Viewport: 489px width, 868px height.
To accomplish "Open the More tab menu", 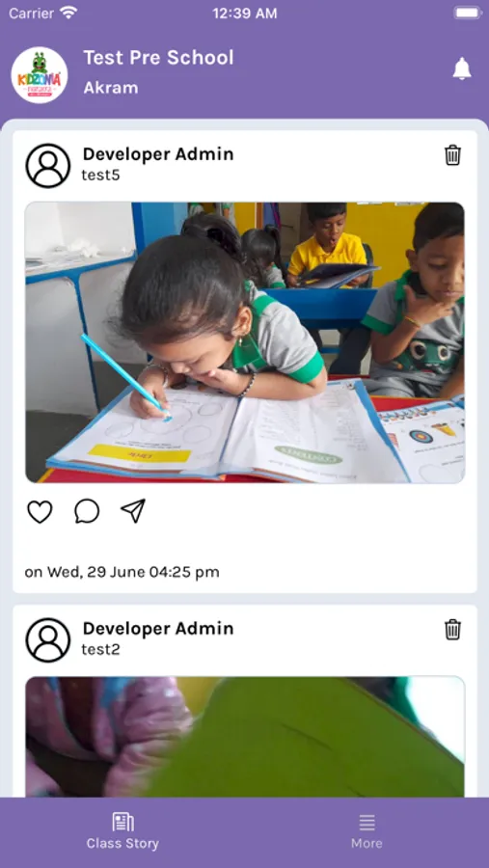I will click(x=367, y=831).
